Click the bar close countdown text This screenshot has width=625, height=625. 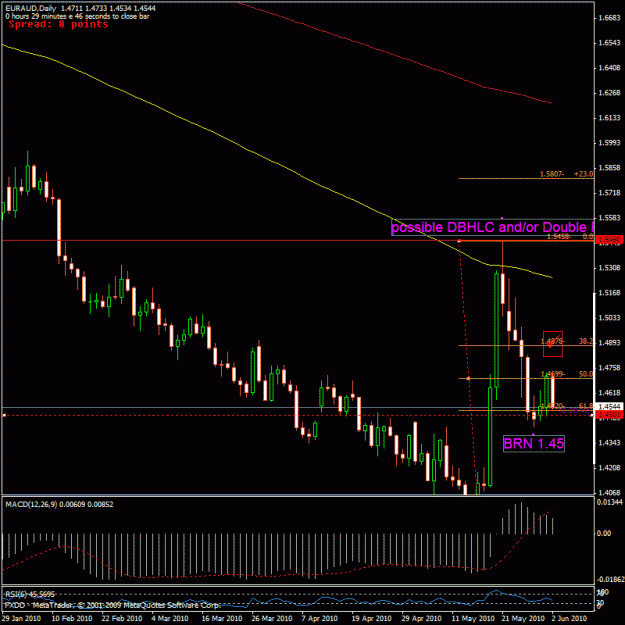(77, 16)
